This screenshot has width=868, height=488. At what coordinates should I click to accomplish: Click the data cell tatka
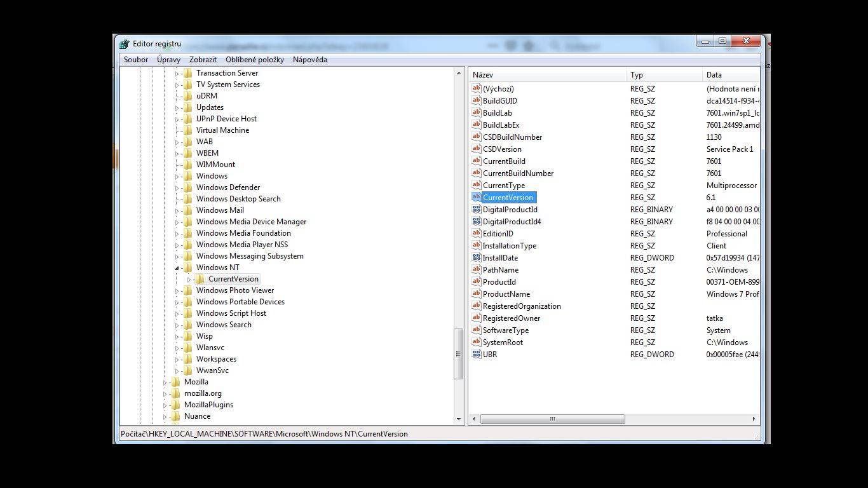point(714,318)
